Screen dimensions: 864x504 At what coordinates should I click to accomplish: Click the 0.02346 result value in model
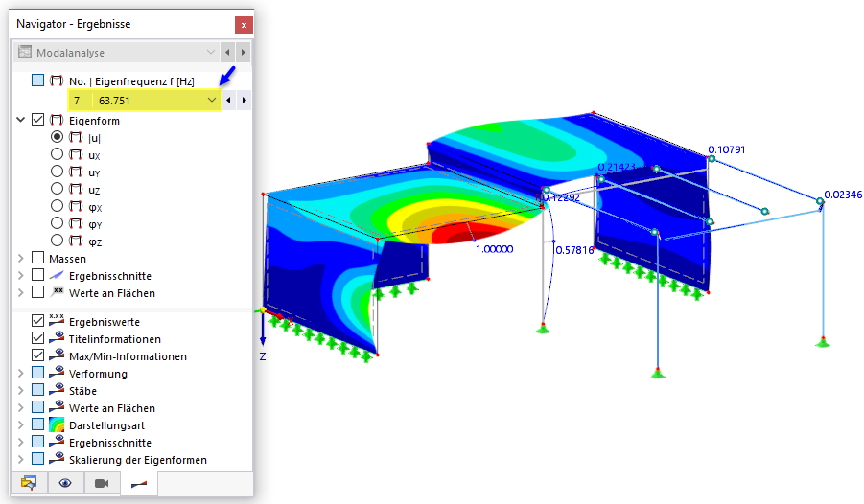pos(843,195)
